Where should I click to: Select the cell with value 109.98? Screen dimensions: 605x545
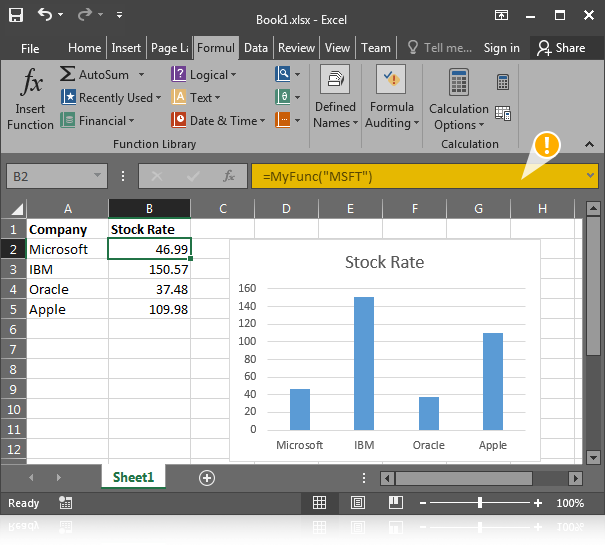[149, 309]
